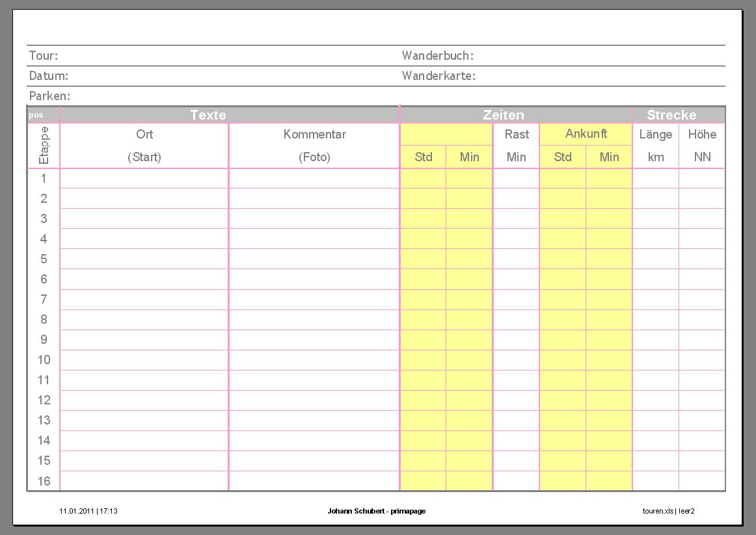The image size is (756, 535).
Task: Click the Rast Min cell in row 8
Action: click(516, 319)
